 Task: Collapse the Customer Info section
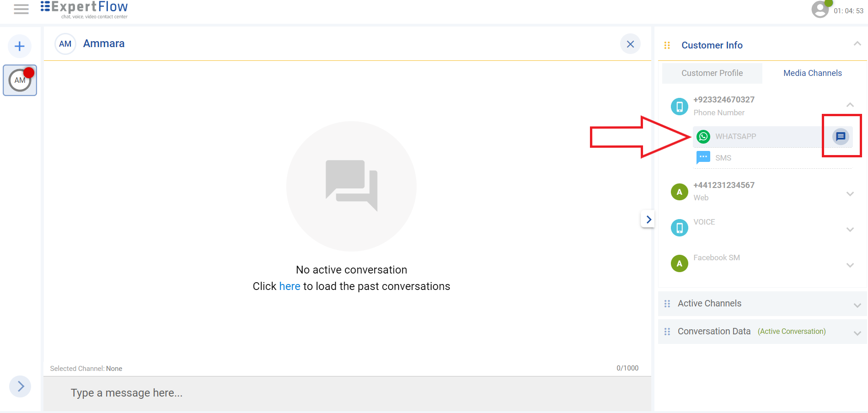pyautogui.click(x=857, y=44)
